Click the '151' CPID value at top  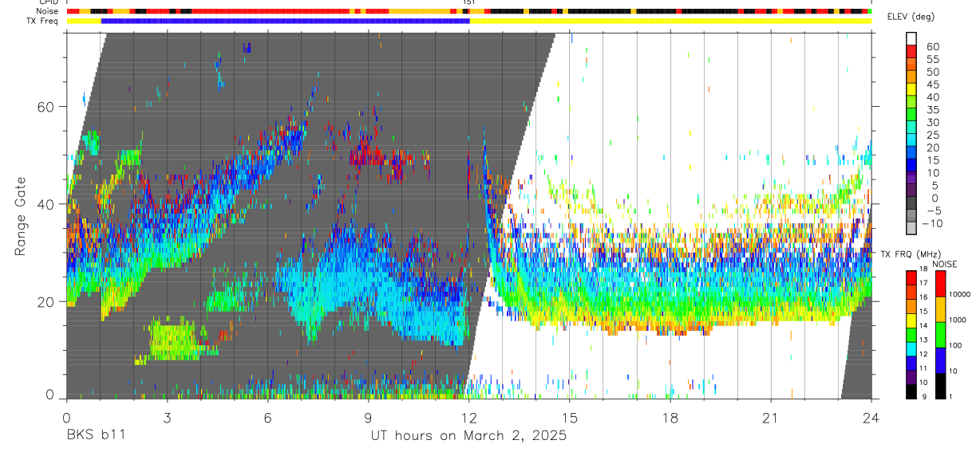pyautogui.click(x=469, y=2)
